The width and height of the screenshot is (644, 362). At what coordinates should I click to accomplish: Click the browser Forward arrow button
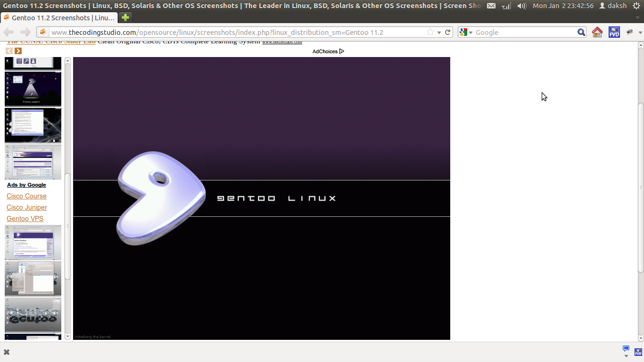pyautogui.click(x=25, y=32)
